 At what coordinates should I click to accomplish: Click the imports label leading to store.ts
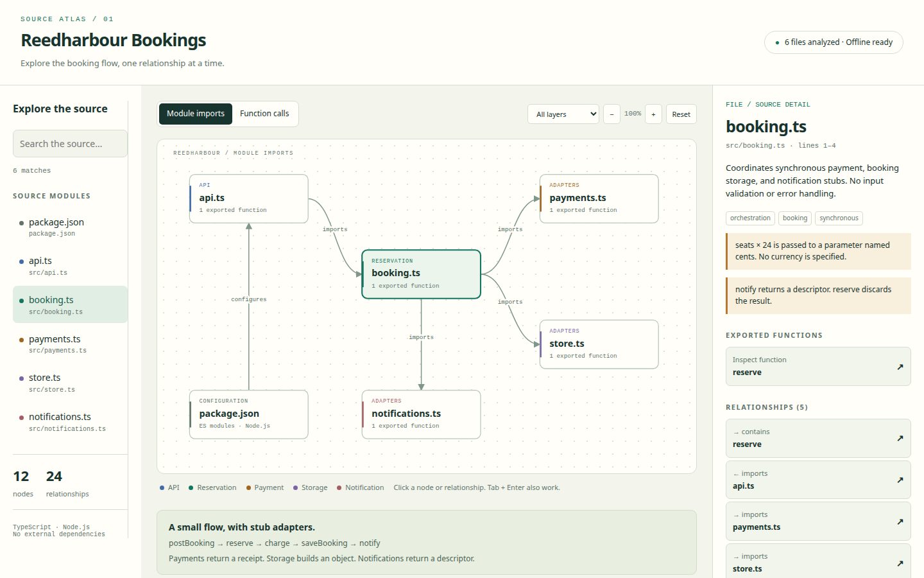click(510, 302)
